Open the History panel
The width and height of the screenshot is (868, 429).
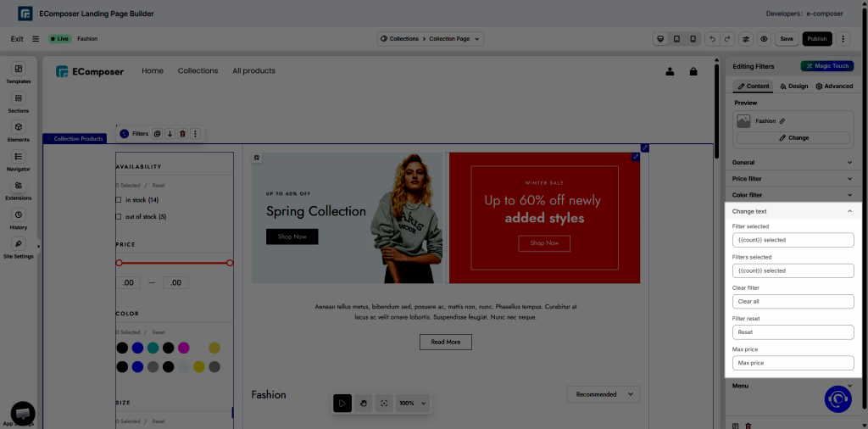click(18, 219)
